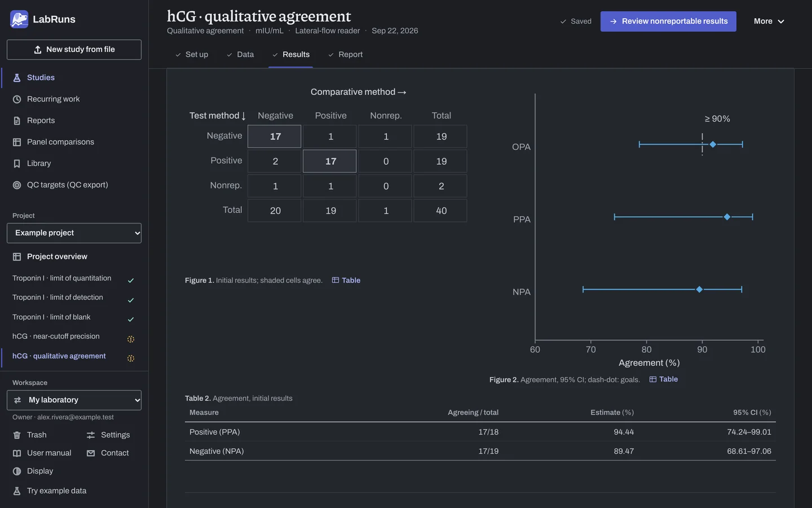Screen dimensions: 812x508
Task: Expand the More menu
Action: (769, 21)
